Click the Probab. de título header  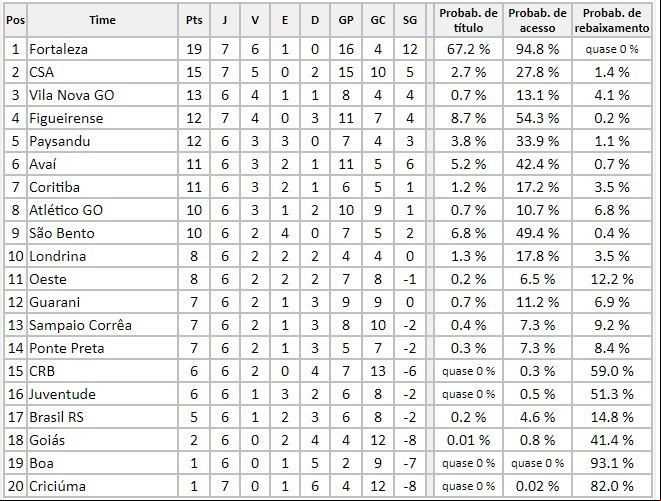pos(468,20)
